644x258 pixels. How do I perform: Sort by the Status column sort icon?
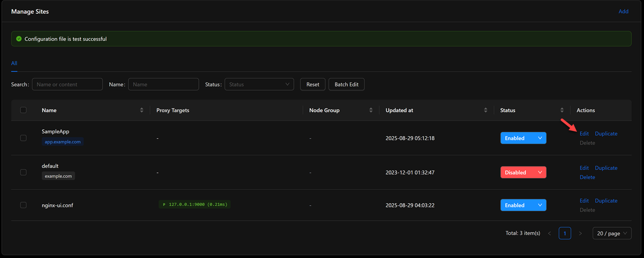click(562, 110)
